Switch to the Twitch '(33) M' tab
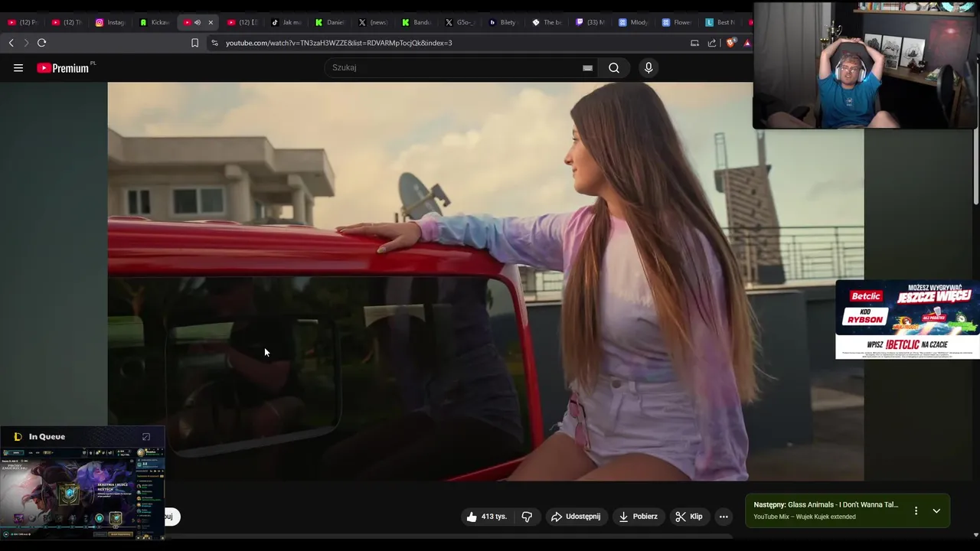Screen dimensions: 980x551 coord(591,22)
